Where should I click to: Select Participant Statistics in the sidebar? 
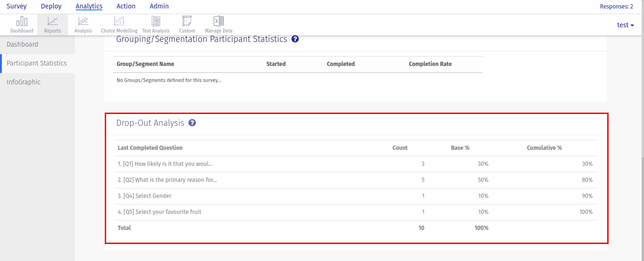point(37,63)
